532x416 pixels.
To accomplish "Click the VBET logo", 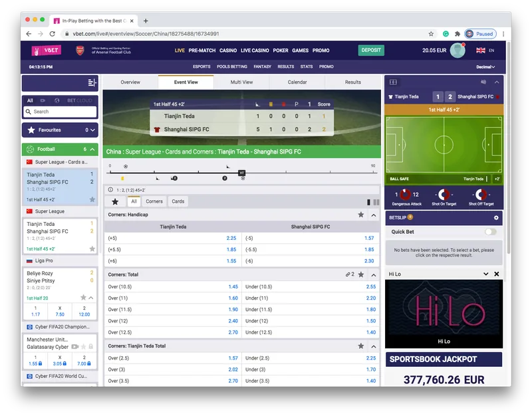I will point(47,51).
